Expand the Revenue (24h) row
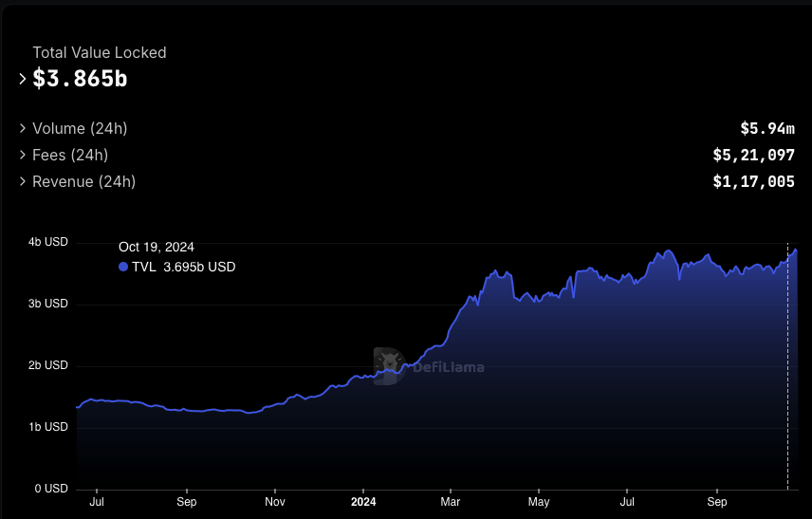 tap(23, 181)
